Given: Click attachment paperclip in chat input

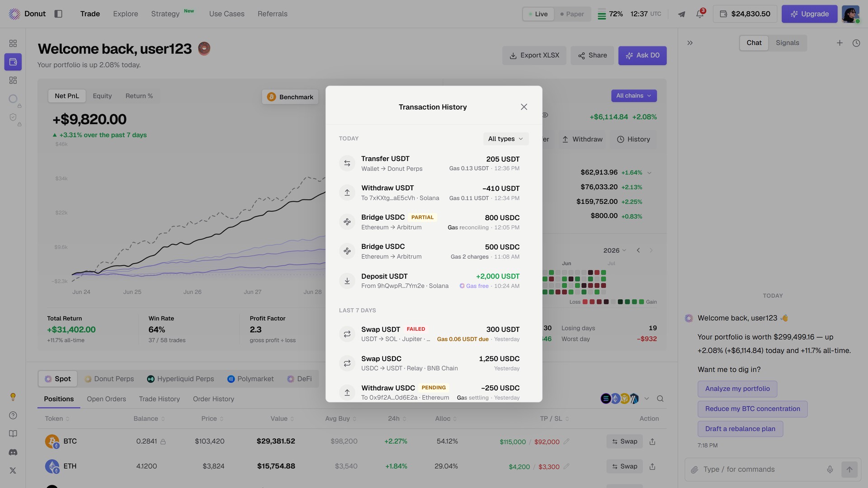Looking at the screenshot, I should coord(694,470).
